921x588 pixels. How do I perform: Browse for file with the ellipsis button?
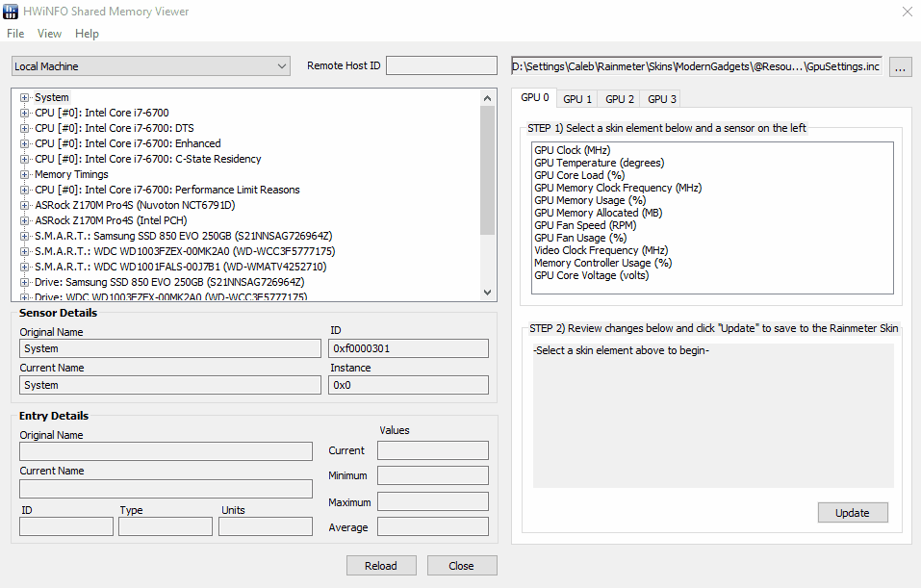[901, 67]
